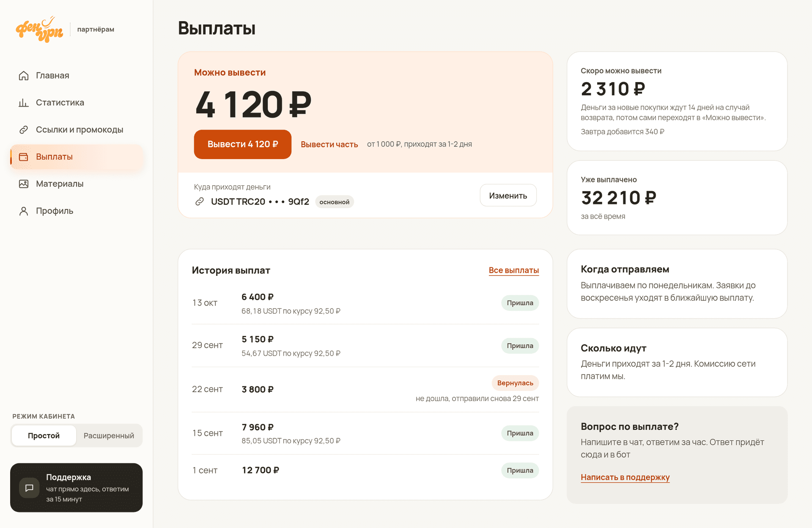Click the chain icon next to USDT TRC20
This screenshot has height=528, width=812.
[200, 201]
